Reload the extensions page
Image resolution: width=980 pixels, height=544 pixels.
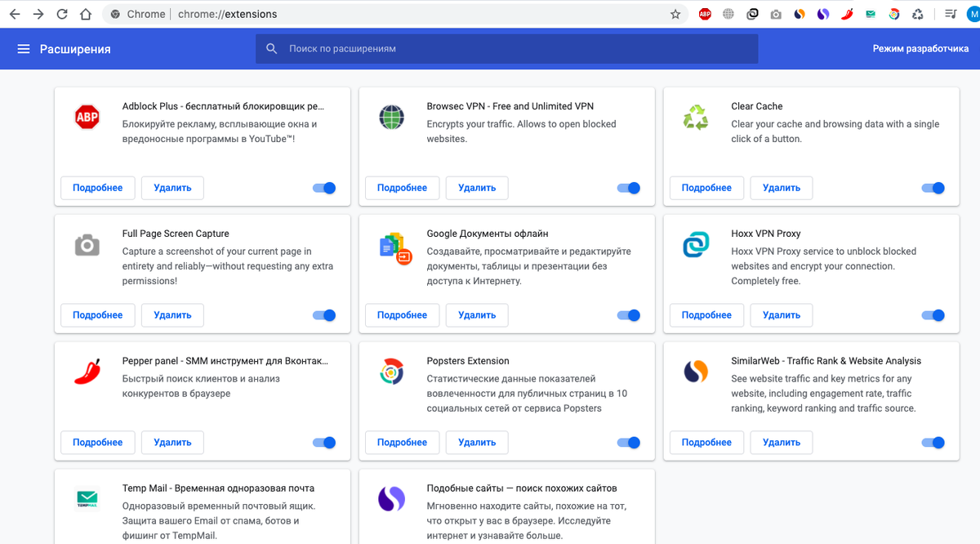(62, 14)
